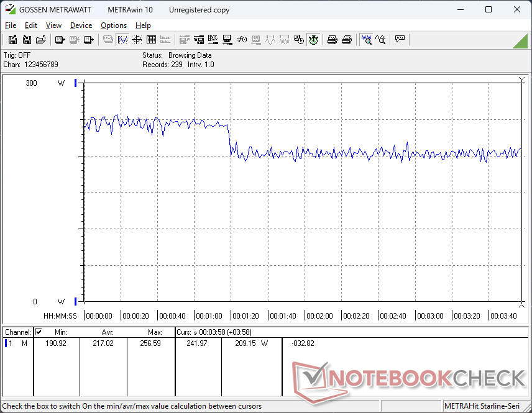Click the 00:01:00 time axis label
This screenshot has width=532, height=413.
209,315
